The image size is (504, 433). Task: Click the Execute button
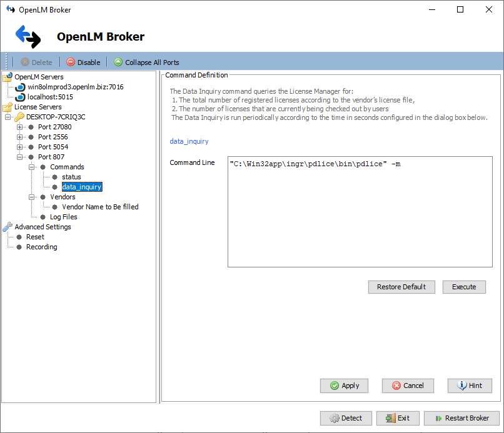[464, 287]
